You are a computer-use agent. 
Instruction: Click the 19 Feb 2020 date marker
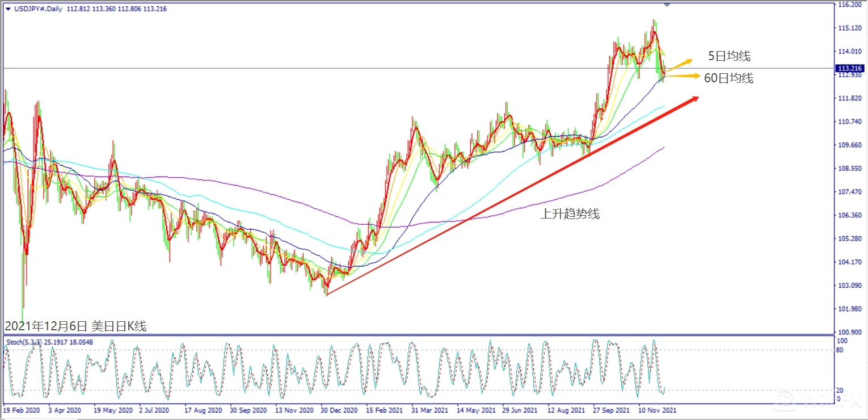coord(22,409)
